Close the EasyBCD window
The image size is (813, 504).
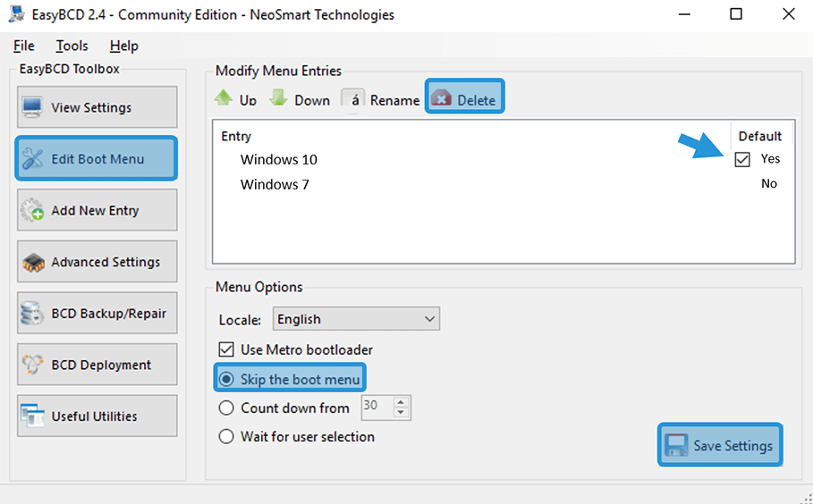(x=789, y=14)
